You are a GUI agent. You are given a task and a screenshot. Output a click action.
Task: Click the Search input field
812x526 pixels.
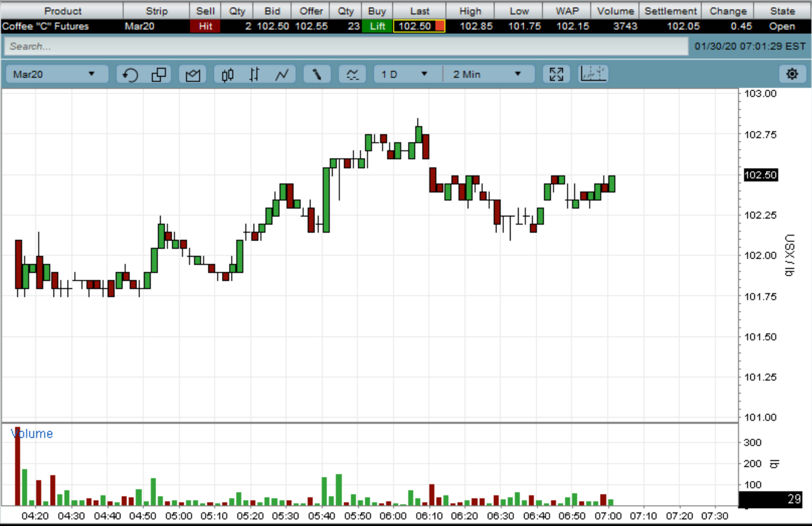346,46
